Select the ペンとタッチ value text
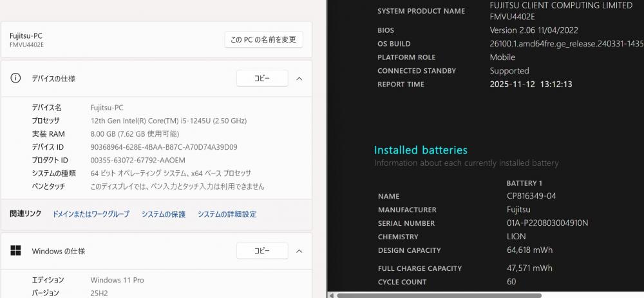This screenshot has height=298, width=644. (178, 186)
